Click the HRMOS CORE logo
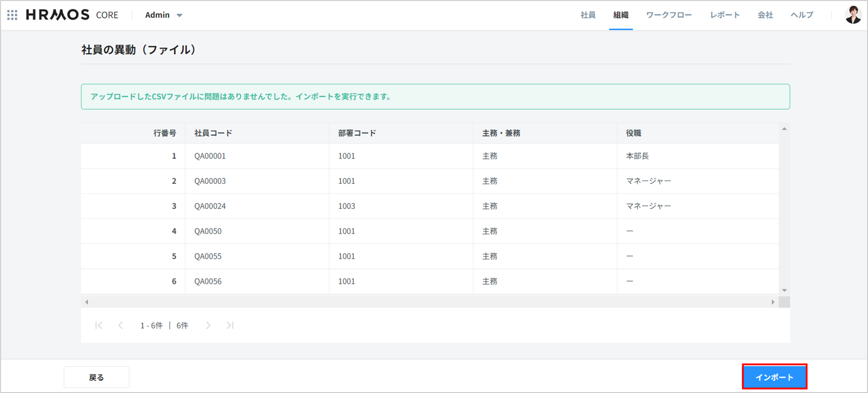This screenshot has height=393, width=868. (x=72, y=15)
